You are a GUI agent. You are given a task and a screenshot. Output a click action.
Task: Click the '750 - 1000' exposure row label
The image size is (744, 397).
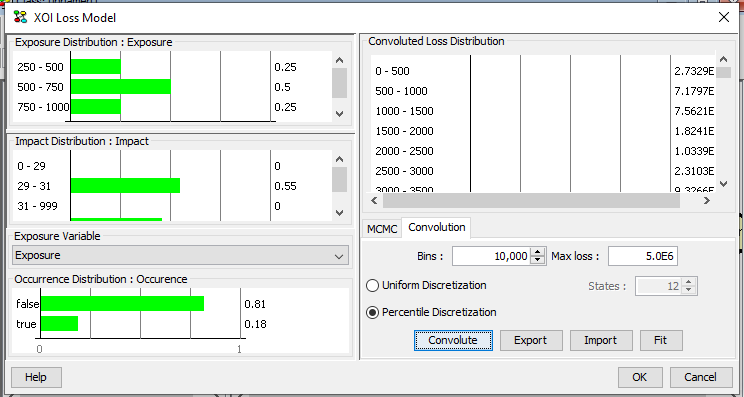pos(43,107)
